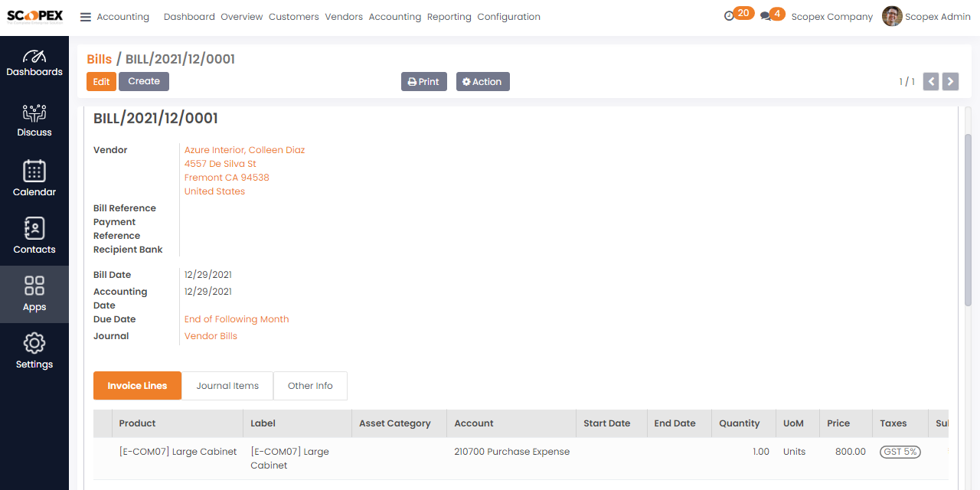Open the Vendors menu
The width and height of the screenshot is (980, 490).
click(x=344, y=17)
